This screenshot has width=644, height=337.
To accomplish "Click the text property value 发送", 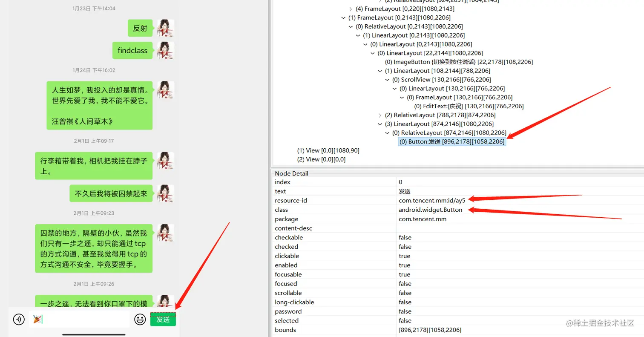I will point(404,191).
